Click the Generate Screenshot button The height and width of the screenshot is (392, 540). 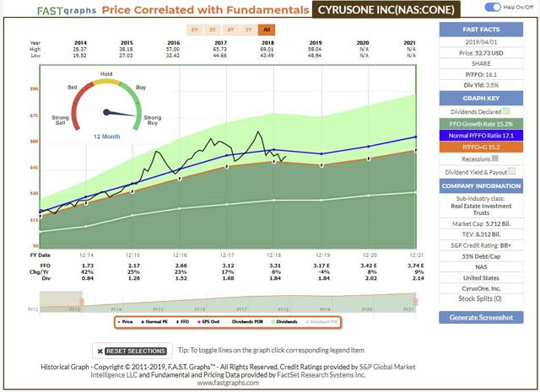click(x=481, y=318)
